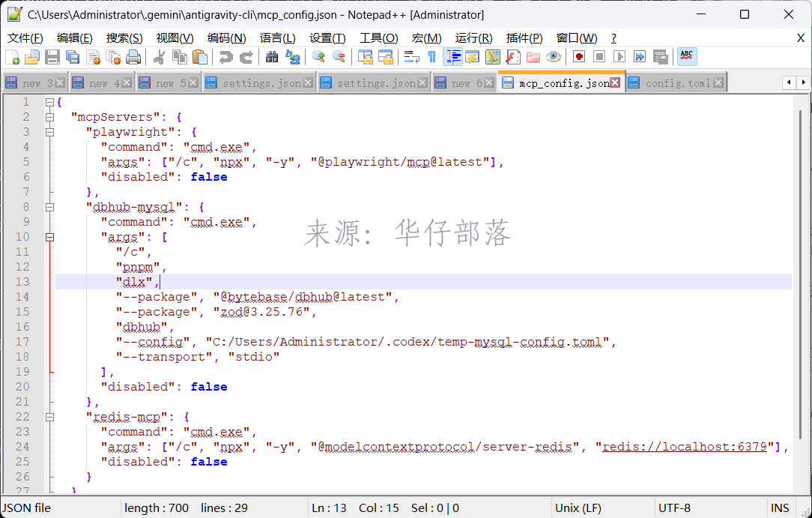
Task: Click the UTF-8 encoding field in status bar
Action: click(x=674, y=508)
